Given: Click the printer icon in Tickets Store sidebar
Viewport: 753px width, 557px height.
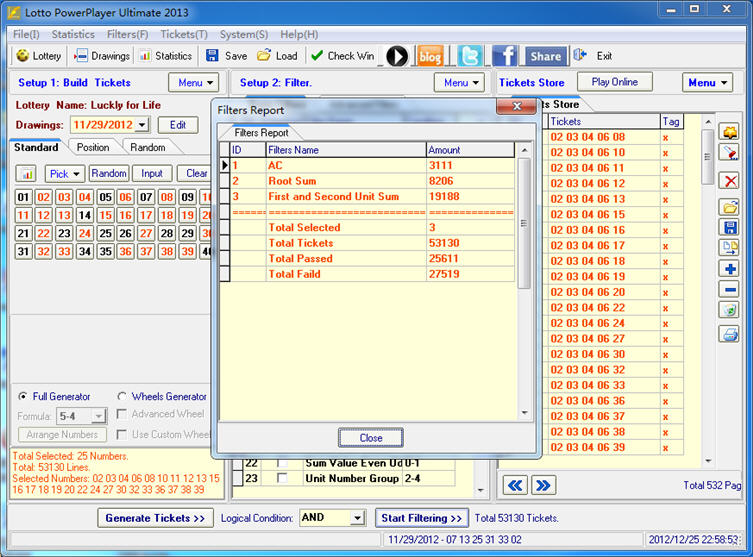Looking at the screenshot, I should pyautogui.click(x=730, y=334).
